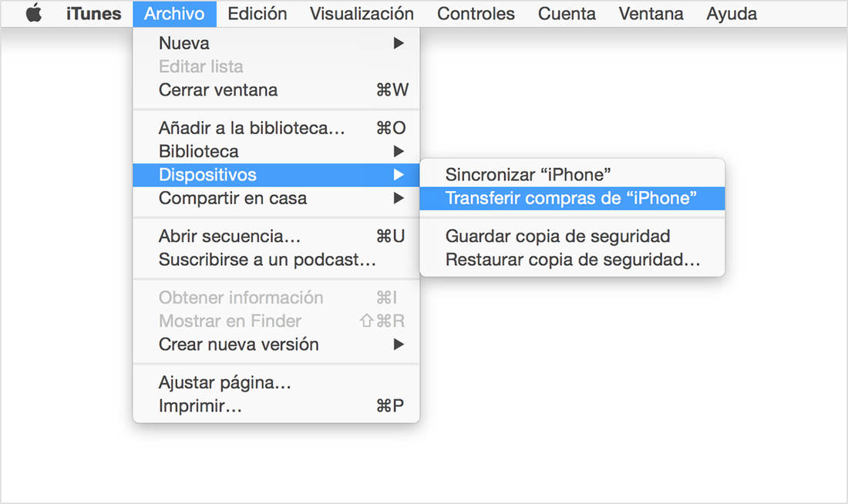The image size is (848, 504).
Task: Select Añadir a la biblioteca…
Action: 276,128
